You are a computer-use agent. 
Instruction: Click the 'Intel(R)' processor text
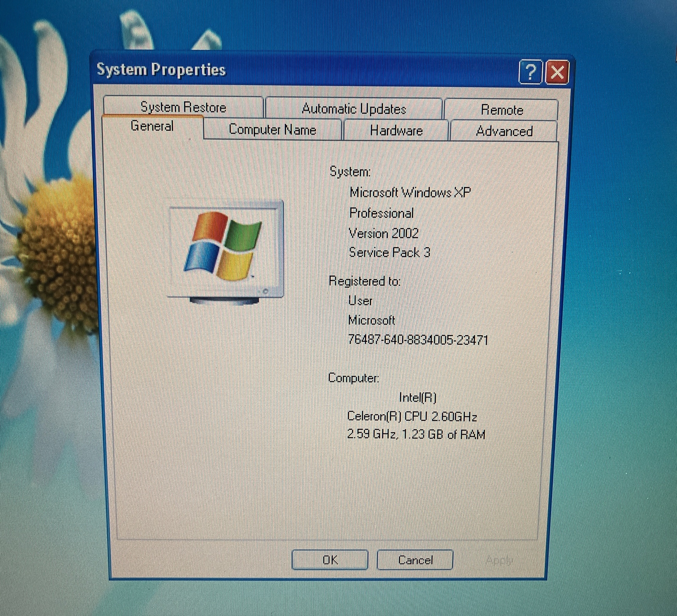pyautogui.click(x=418, y=397)
